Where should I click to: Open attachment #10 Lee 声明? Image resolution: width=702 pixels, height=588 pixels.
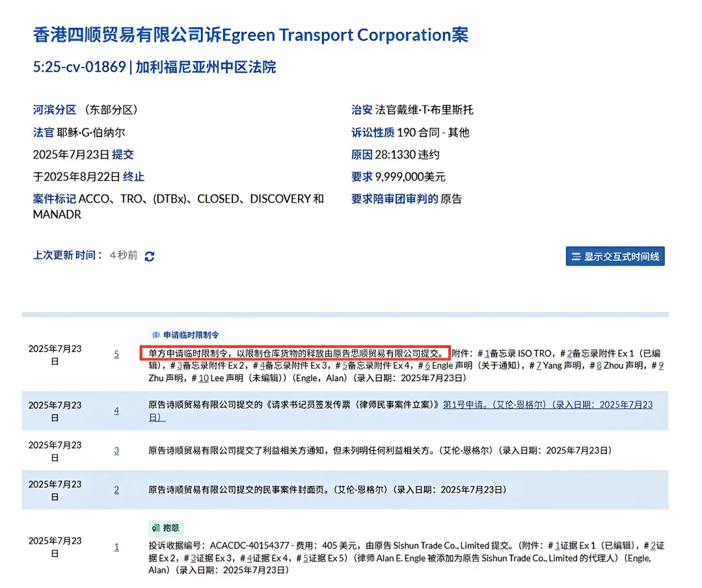tap(204, 378)
